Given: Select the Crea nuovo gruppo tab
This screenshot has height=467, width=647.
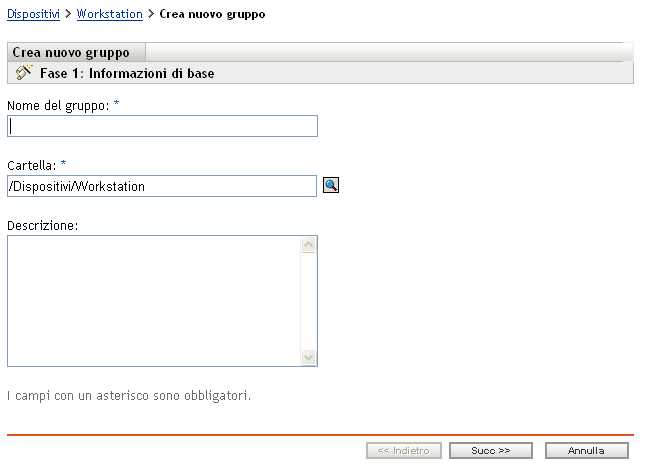Looking at the screenshot, I should (x=71, y=53).
